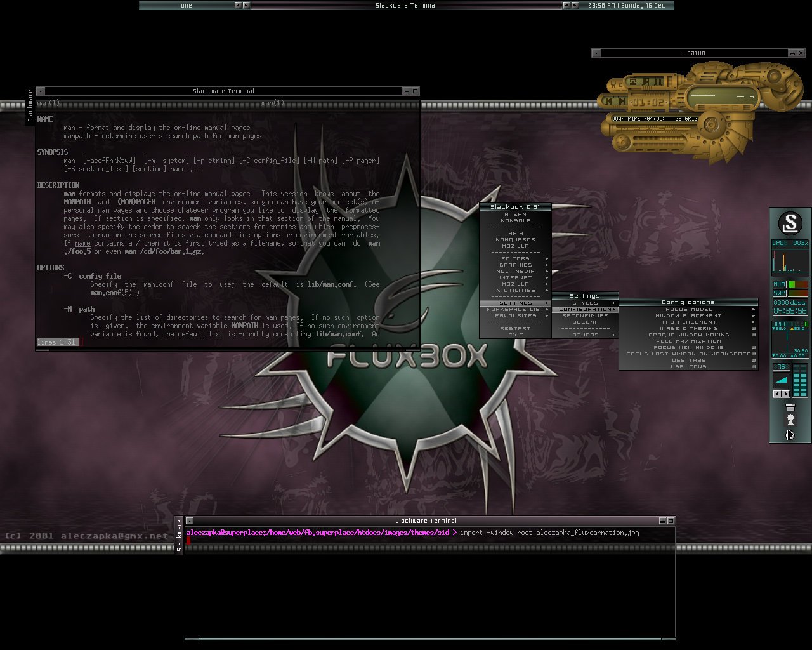Expand the Editors submenu
The height and width of the screenshot is (650, 812).
515,258
